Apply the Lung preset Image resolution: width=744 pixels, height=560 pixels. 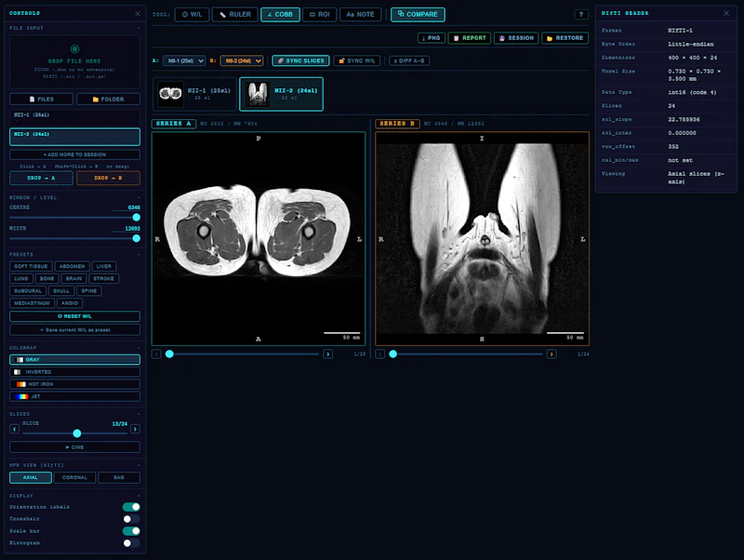20,278
